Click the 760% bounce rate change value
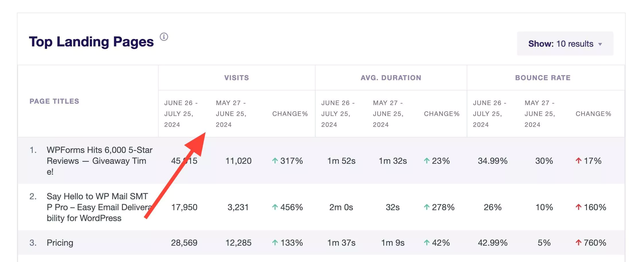Image resolution: width=644 pixels, height=262 pixels. [595, 243]
